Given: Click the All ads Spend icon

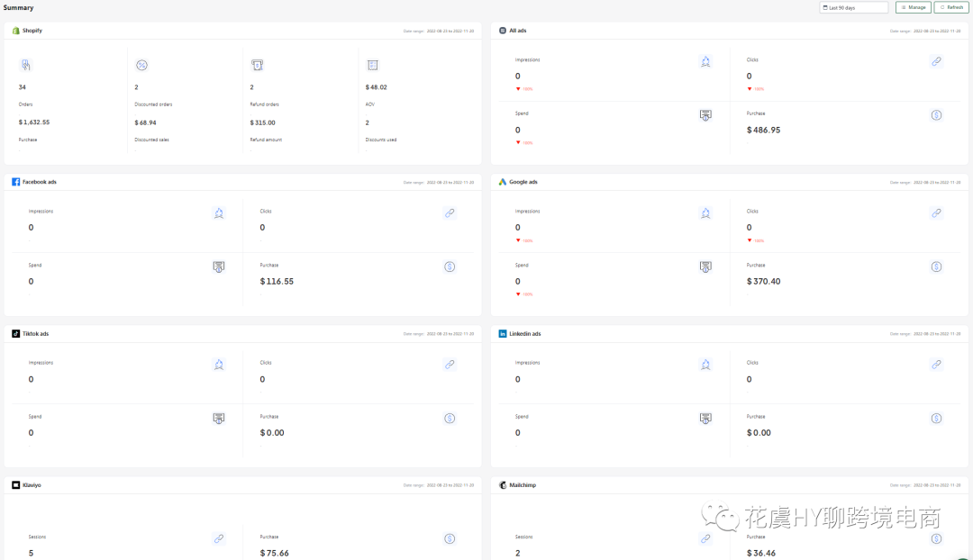Looking at the screenshot, I should click(x=705, y=115).
